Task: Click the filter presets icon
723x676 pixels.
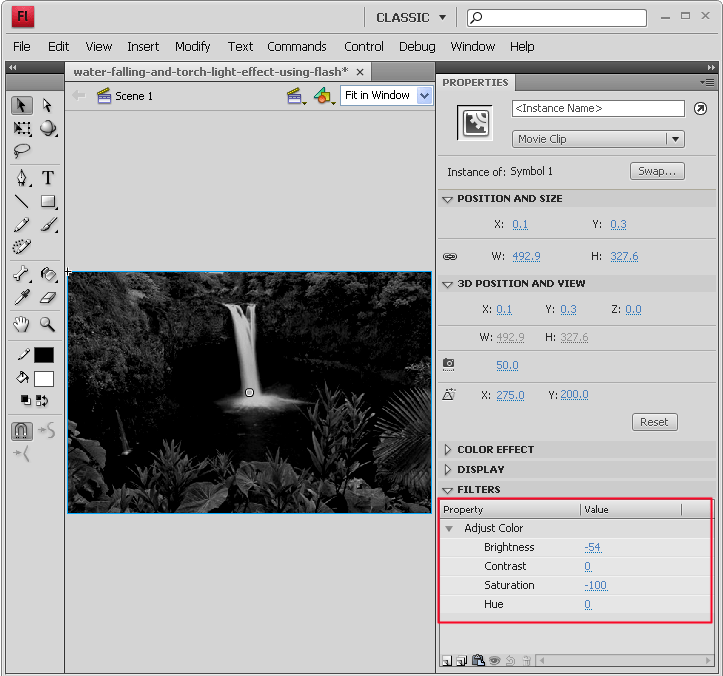Action: 462,661
